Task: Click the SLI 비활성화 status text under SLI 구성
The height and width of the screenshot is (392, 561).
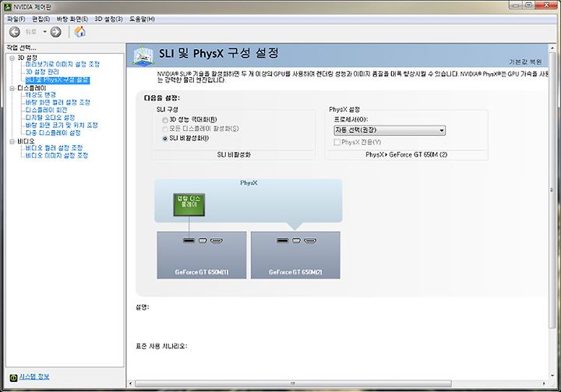Action: coord(234,154)
